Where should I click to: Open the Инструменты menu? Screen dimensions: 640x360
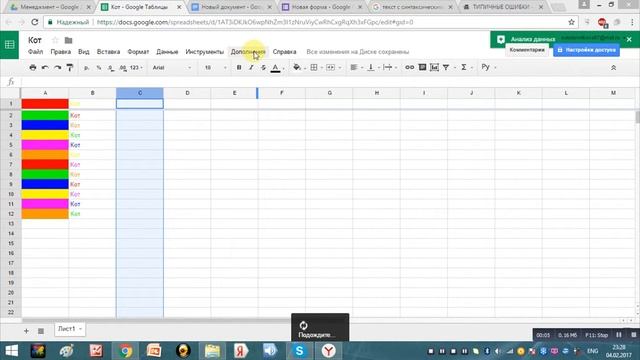(x=204, y=52)
